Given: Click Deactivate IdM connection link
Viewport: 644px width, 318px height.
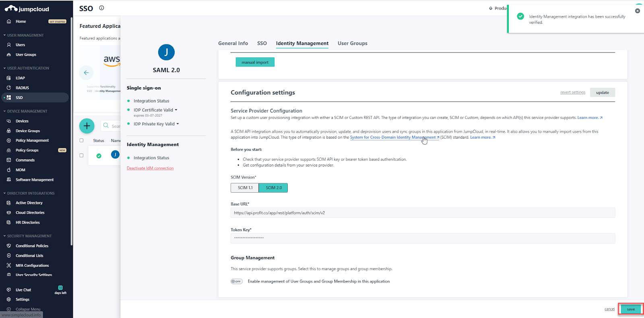Looking at the screenshot, I should (150, 168).
